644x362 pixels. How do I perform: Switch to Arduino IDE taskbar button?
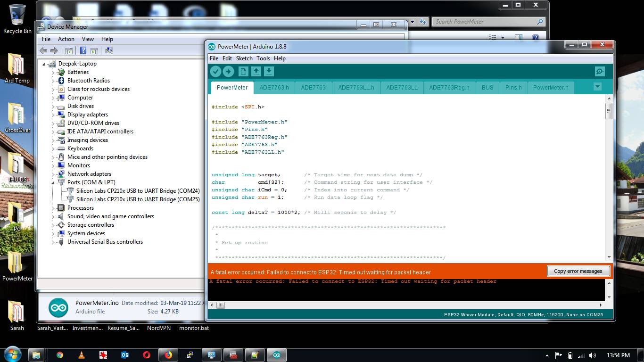tap(277, 355)
